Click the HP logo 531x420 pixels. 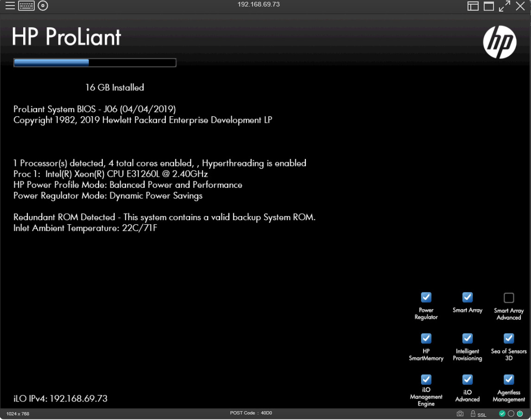[499, 42]
